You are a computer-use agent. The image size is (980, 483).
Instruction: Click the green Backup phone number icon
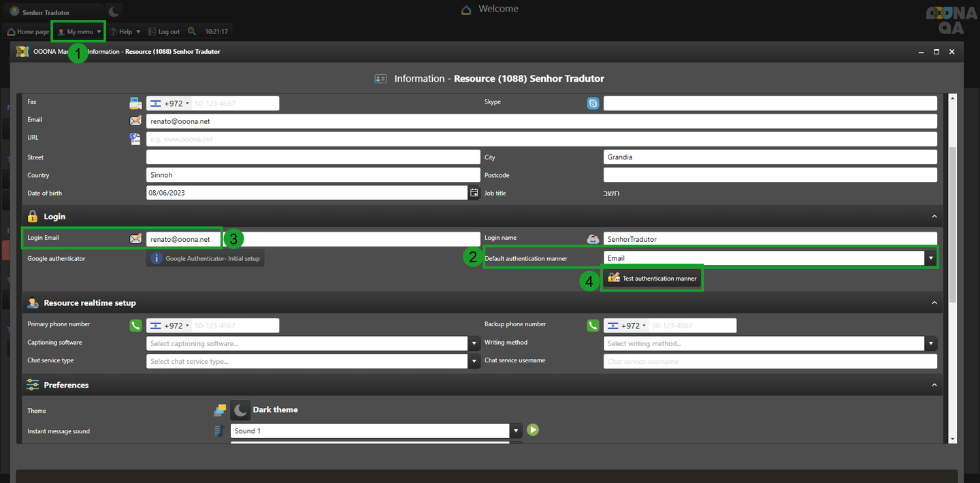(593, 326)
